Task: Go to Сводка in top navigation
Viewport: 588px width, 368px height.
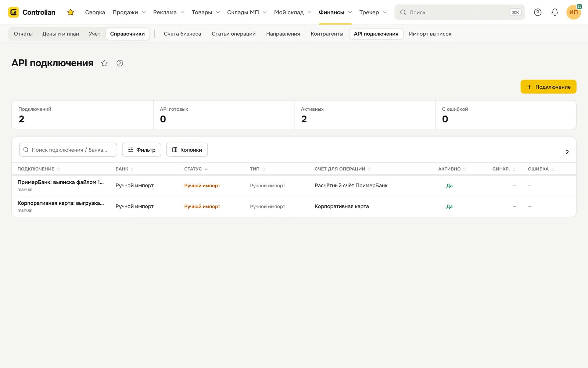Action: (95, 12)
